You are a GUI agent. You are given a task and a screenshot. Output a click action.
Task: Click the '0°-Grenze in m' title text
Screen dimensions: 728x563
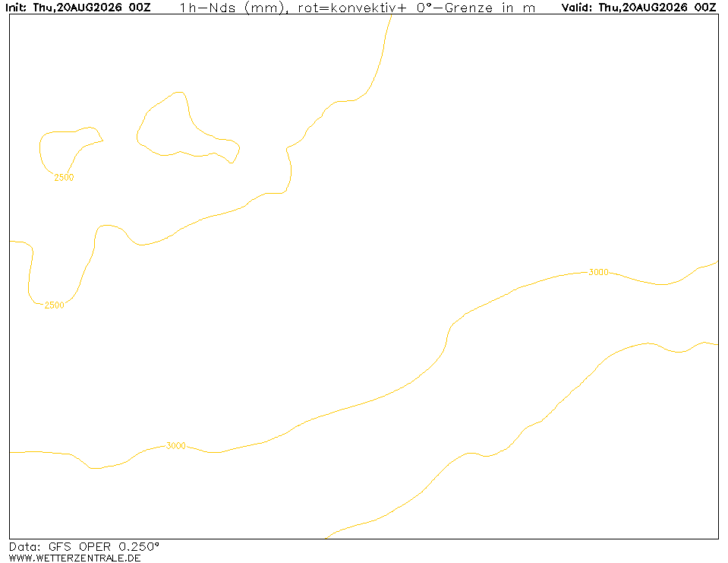pos(476,8)
